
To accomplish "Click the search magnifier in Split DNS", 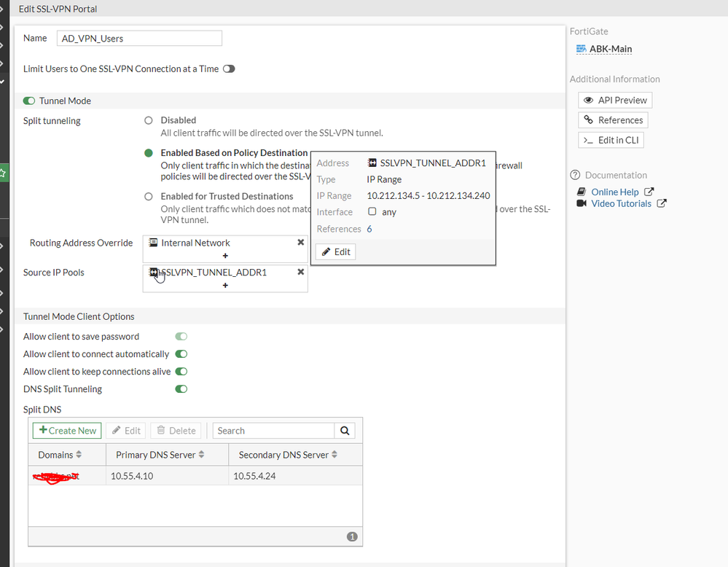I will pyautogui.click(x=345, y=431).
